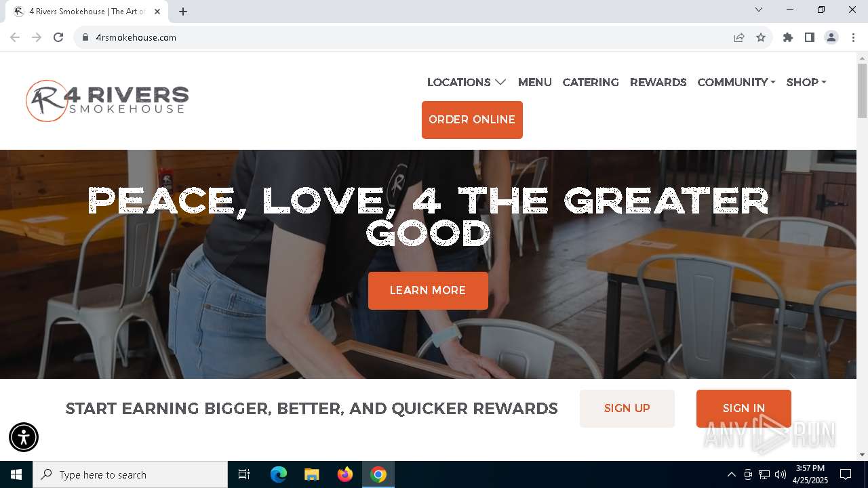
Task: Click the page vertical scrollbar
Action: [862, 256]
